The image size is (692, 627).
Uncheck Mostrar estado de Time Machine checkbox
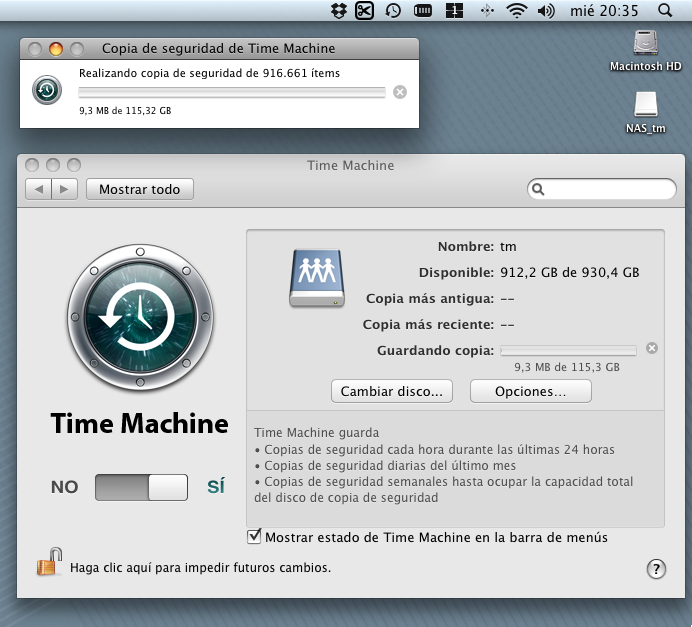pos(254,537)
